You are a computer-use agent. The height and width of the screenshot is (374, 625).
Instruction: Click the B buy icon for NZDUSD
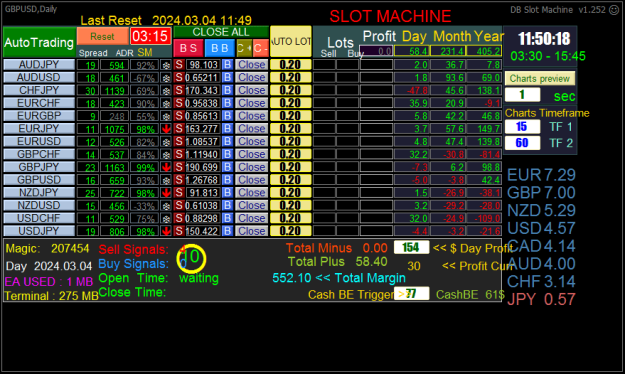pyautogui.click(x=227, y=205)
